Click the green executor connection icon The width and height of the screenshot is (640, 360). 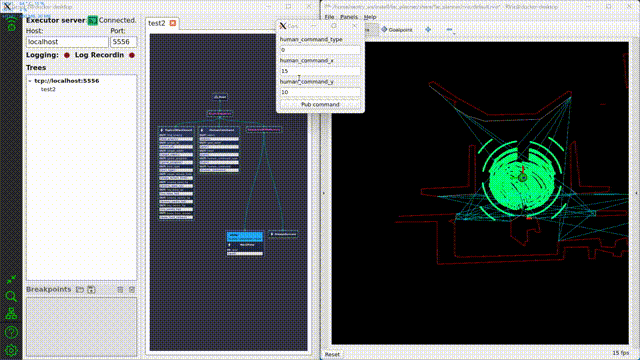click(x=93, y=20)
